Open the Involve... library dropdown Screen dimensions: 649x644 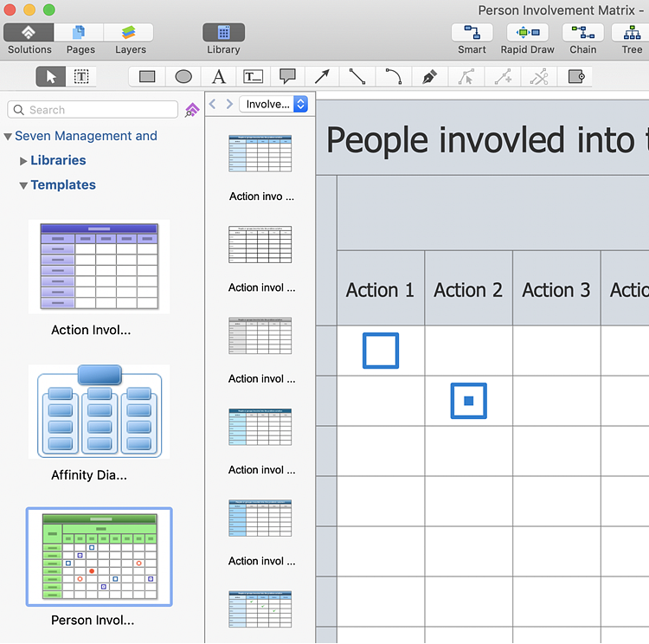coord(274,104)
